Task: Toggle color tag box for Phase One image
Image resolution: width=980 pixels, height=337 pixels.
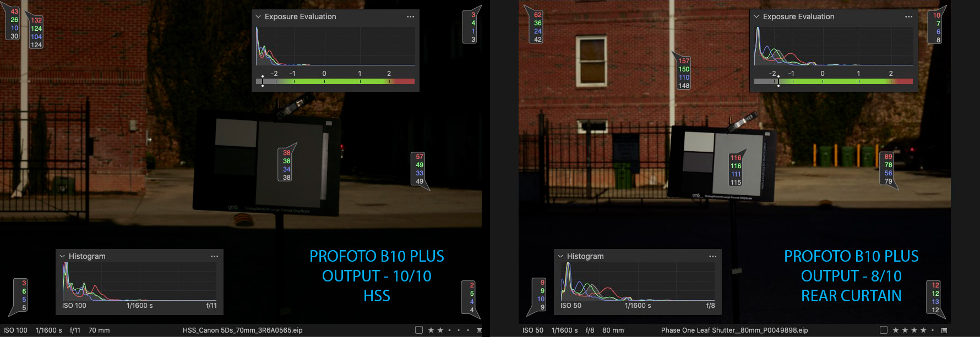Action: (x=884, y=330)
